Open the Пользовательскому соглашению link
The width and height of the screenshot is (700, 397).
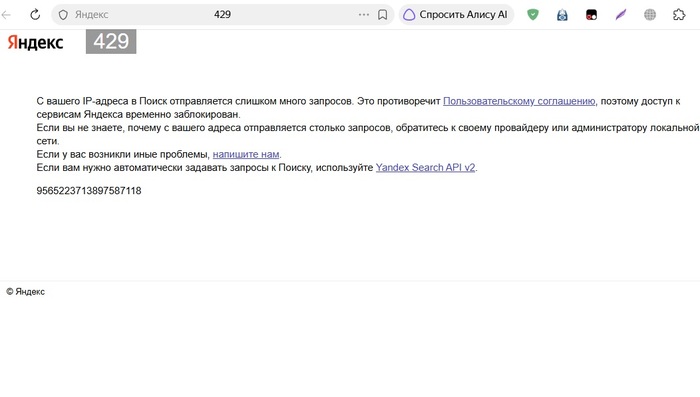(x=519, y=101)
